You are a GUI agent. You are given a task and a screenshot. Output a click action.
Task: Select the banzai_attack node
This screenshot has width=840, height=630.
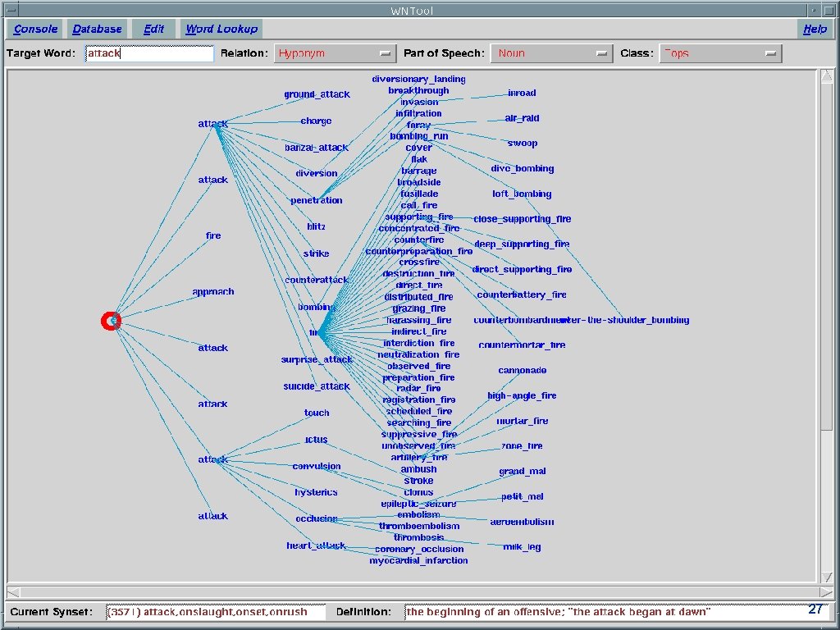coord(317,148)
